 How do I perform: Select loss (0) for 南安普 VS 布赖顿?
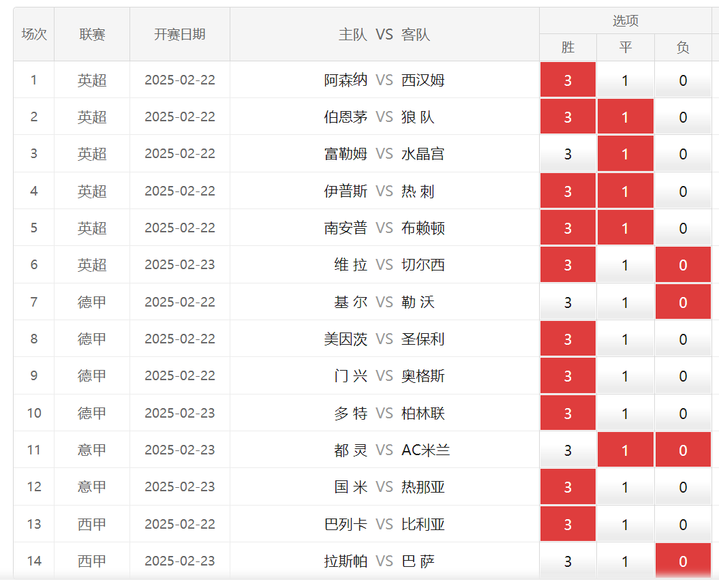click(x=684, y=228)
